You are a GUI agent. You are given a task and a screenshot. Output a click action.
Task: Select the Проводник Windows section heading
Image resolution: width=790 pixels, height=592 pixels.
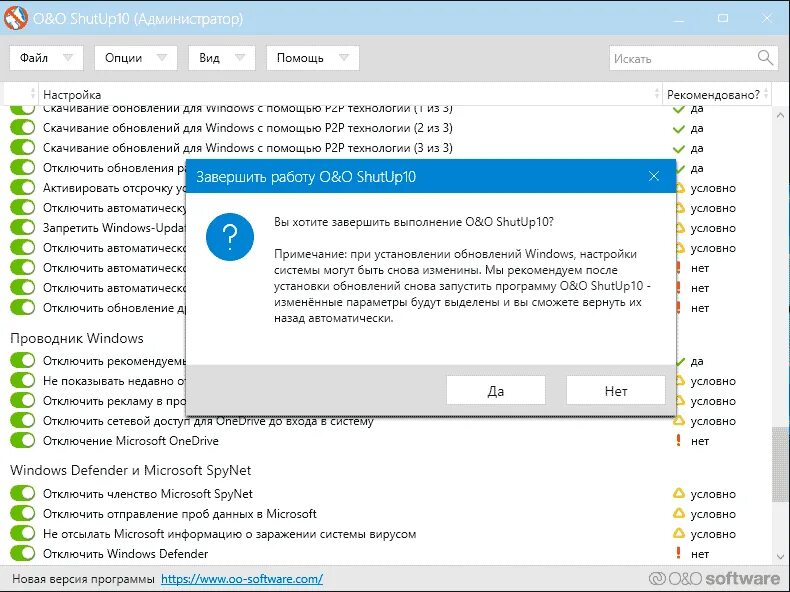pyautogui.click(x=77, y=338)
